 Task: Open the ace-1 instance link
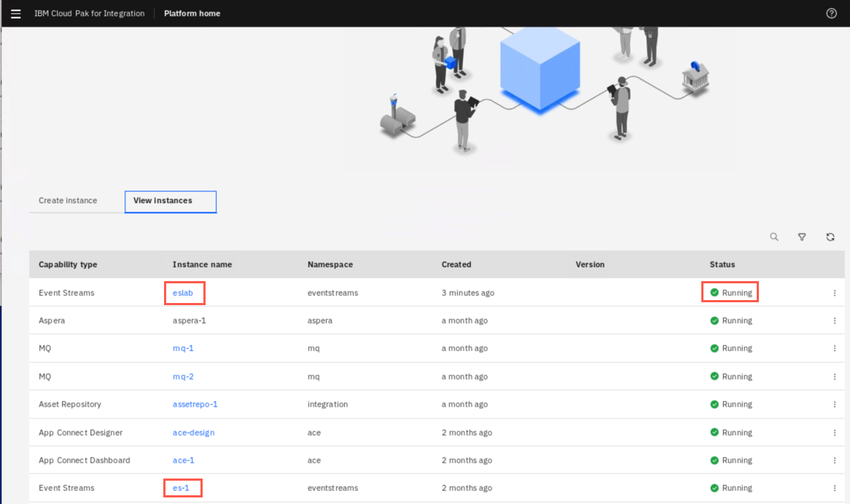point(183,460)
